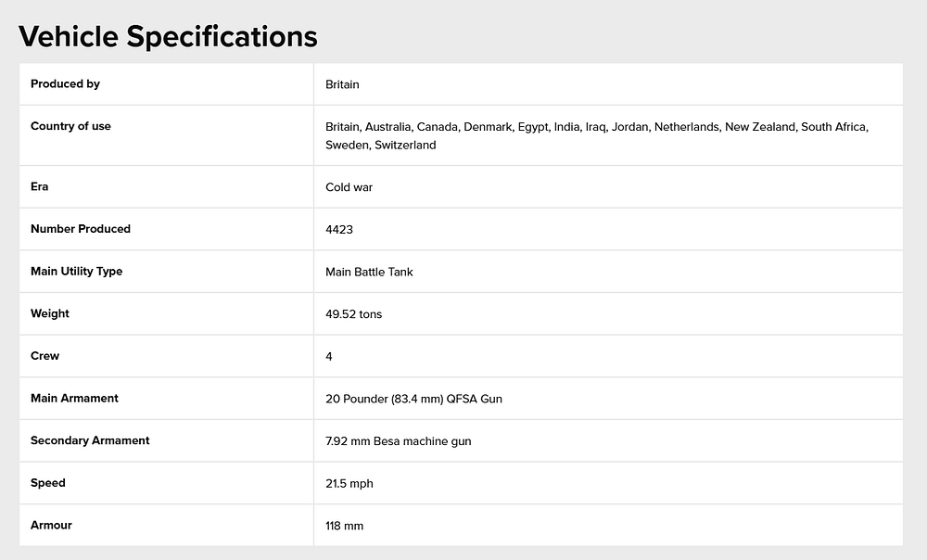Click the countries list starting with Britain, Australia
Screen dimensions: 927x560
[597, 135]
